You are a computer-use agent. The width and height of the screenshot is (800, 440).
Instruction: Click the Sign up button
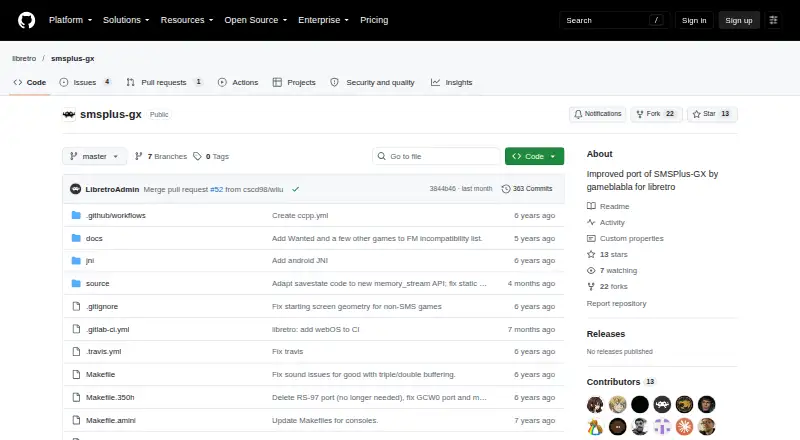739,20
